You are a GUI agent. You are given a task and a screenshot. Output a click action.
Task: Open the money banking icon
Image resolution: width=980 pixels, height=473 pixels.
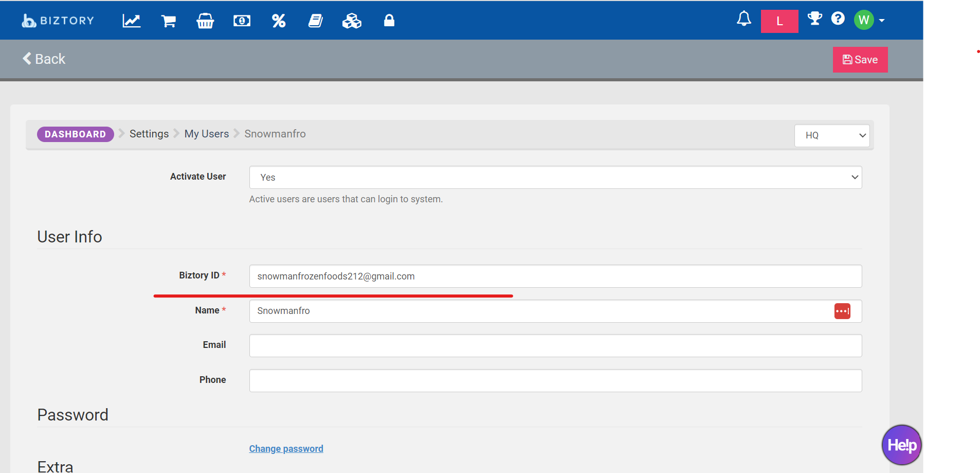pyautogui.click(x=242, y=21)
